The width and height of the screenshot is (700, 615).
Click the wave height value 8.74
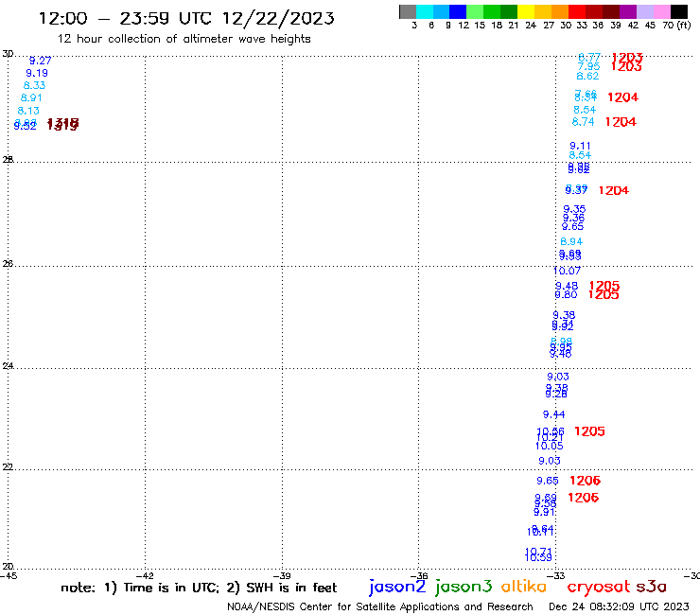tap(583, 121)
